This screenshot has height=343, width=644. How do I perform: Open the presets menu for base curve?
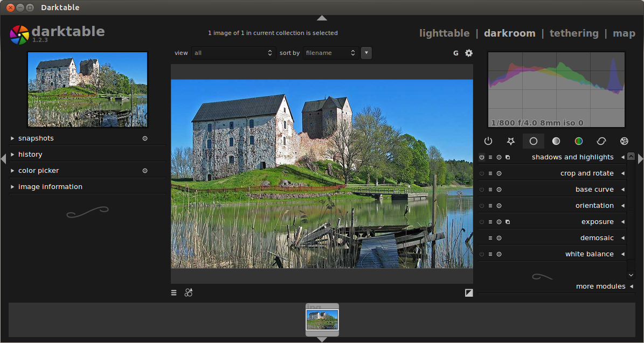click(x=490, y=190)
